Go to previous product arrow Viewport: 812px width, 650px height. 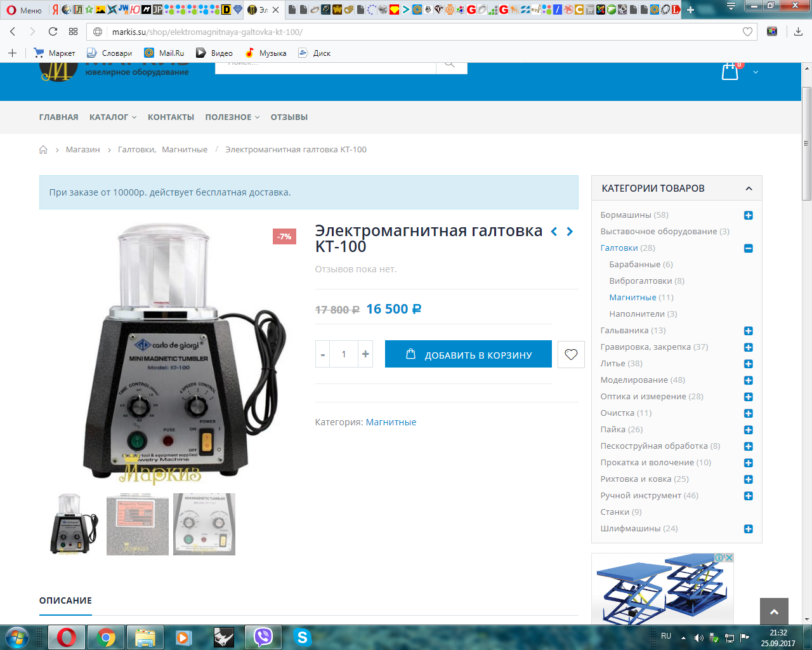[554, 232]
